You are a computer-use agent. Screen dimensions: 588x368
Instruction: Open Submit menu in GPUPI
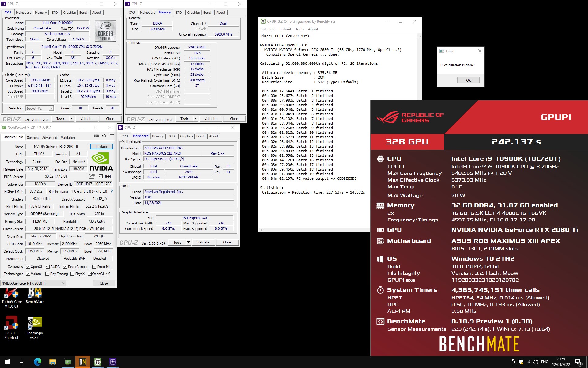click(x=285, y=29)
